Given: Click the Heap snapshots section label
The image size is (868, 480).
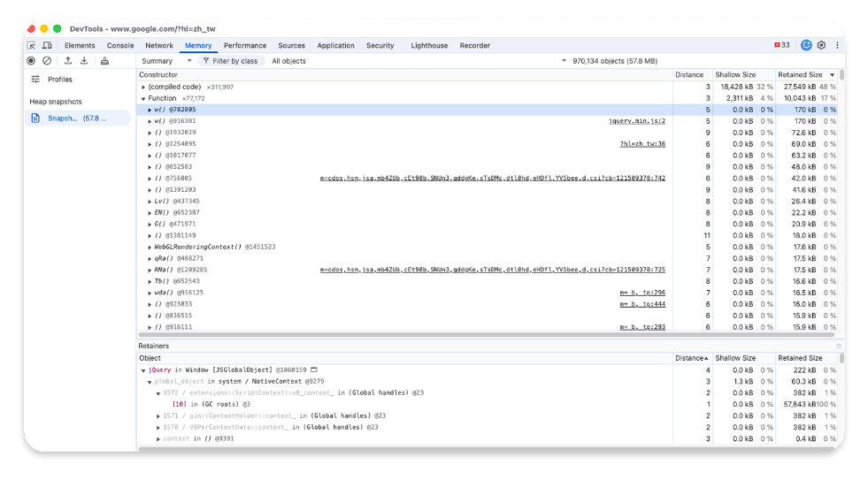Looking at the screenshot, I should click(56, 102).
